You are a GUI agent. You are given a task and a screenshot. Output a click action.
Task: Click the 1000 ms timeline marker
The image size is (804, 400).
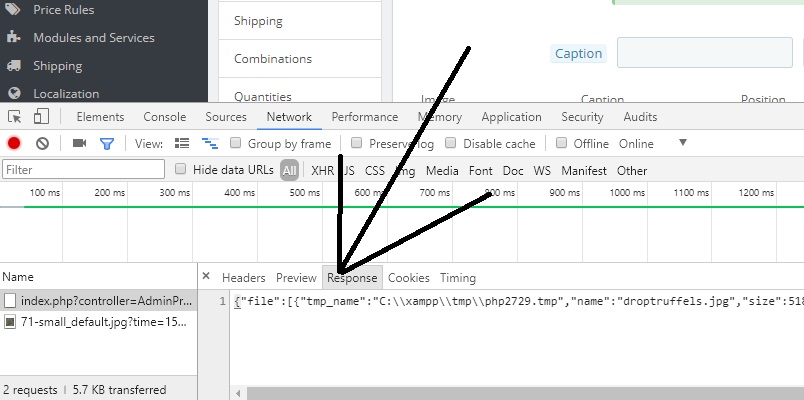[627, 193]
